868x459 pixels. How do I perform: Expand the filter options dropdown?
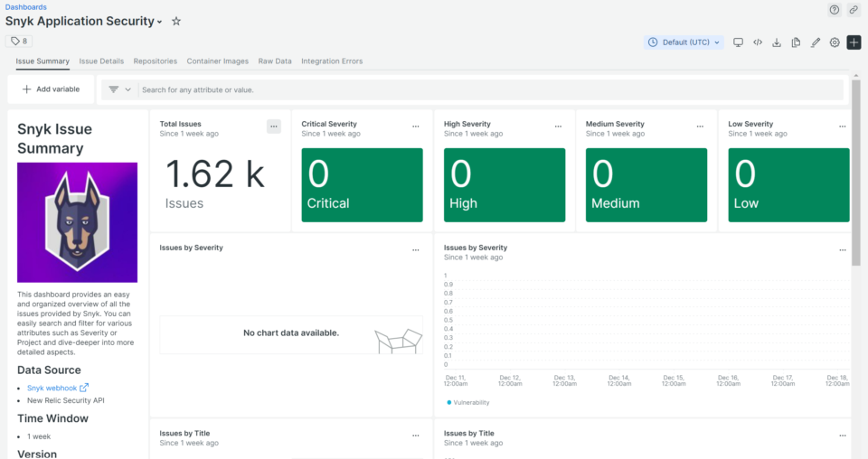click(x=119, y=89)
